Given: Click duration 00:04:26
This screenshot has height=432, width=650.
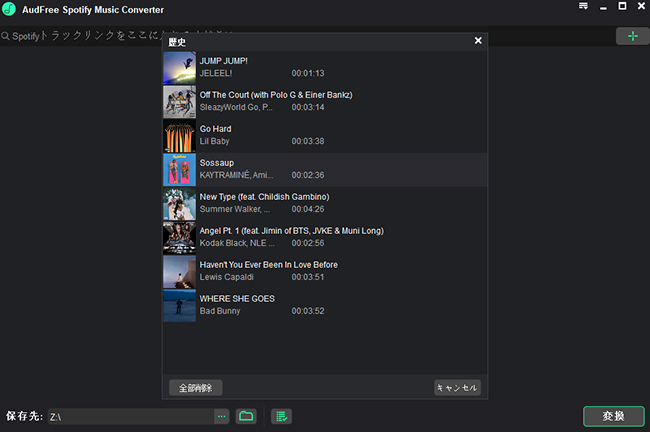Looking at the screenshot, I should tap(308, 209).
